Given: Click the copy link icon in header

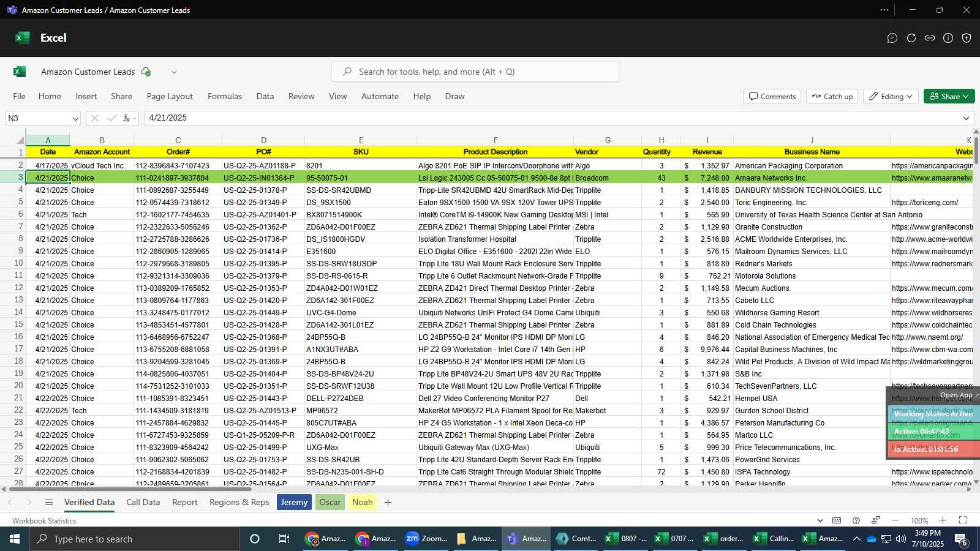Looking at the screenshot, I should click(930, 38).
